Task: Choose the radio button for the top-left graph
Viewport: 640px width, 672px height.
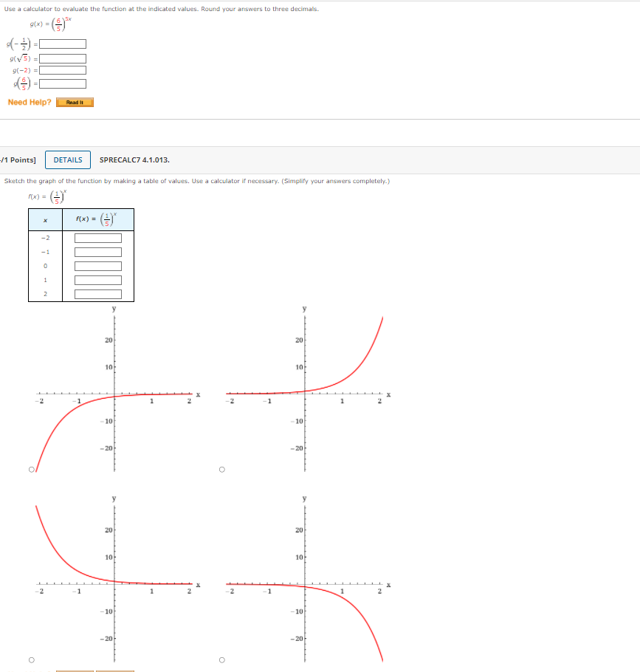Action: click(31, 469)
